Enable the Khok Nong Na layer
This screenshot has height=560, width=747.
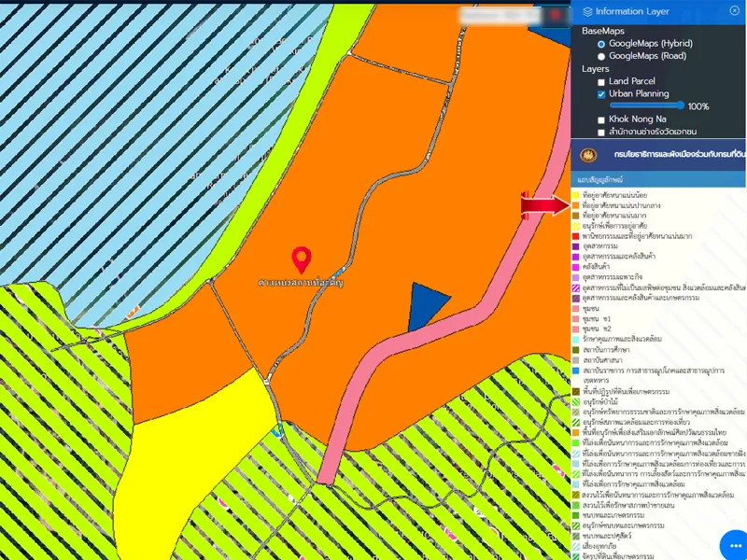(x=601, y=120)
